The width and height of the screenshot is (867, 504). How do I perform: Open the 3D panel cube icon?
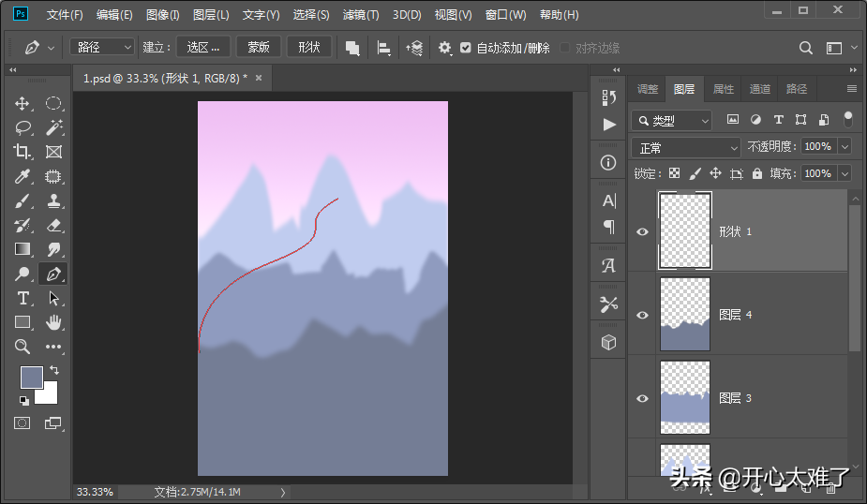coord(608,343)
